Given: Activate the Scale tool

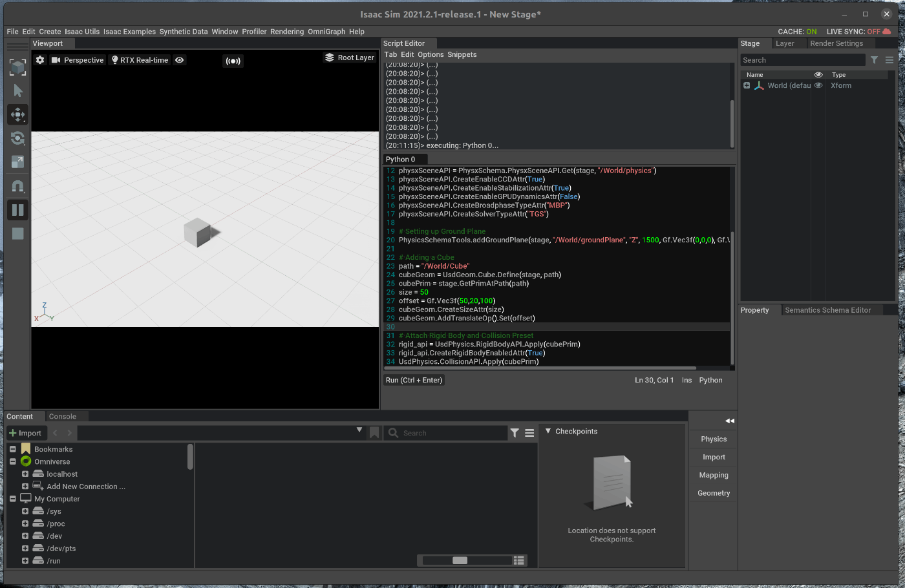Looking at the screenshot, I should coord(17,162).
